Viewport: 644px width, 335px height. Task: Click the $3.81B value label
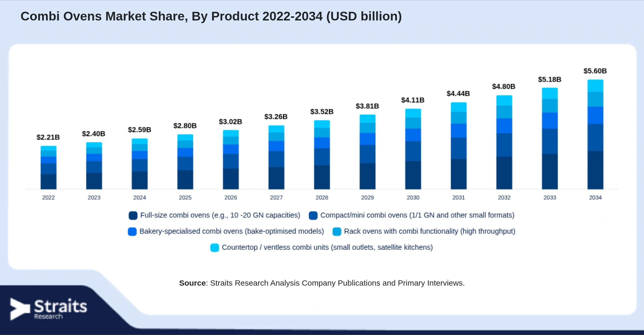tap(367, 106)
